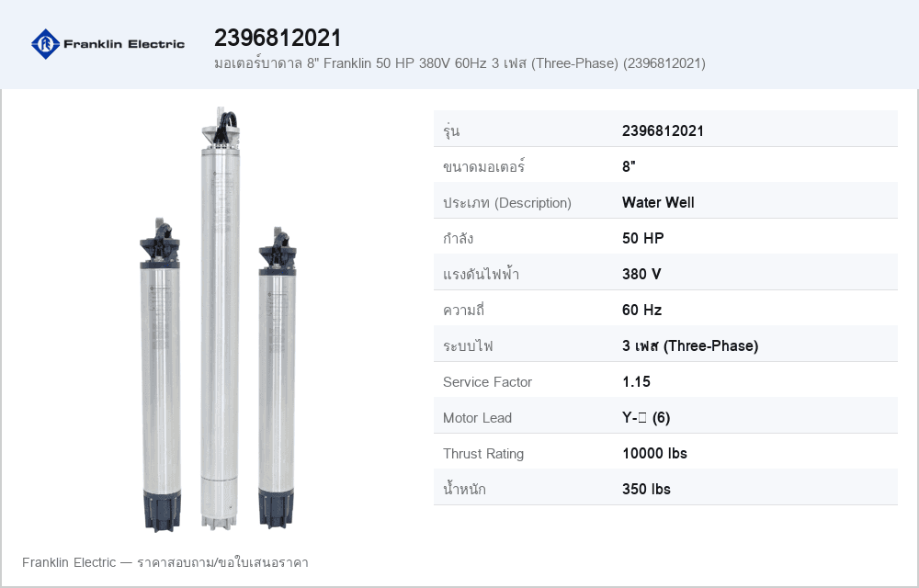Select the Y-delta (6) motor lead value

pos(646,418)
